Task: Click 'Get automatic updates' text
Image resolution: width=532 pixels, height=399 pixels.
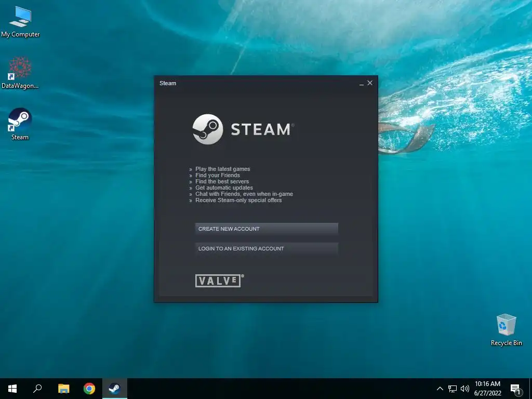Action: click(224, 188)
